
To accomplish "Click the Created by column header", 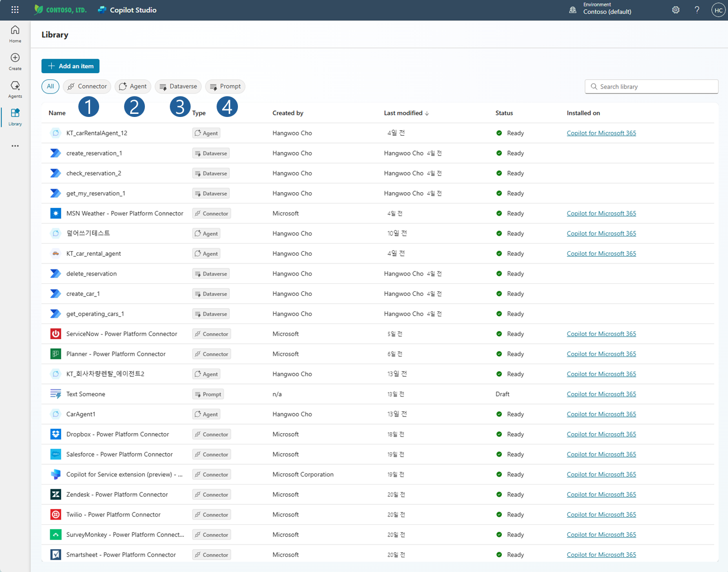I will (288, 113).
